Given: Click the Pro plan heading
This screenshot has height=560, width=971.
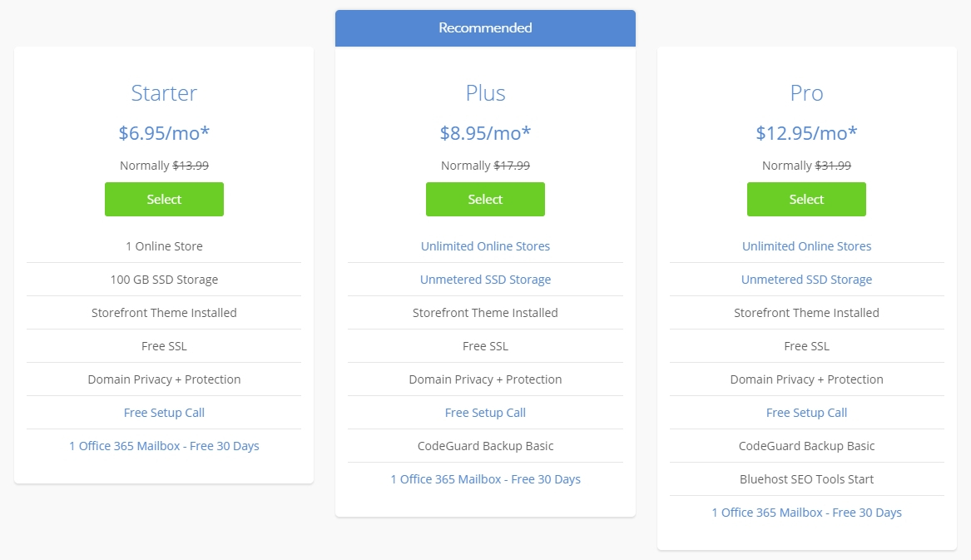Looking at the screenshot, I should click(x=806, y=93).
